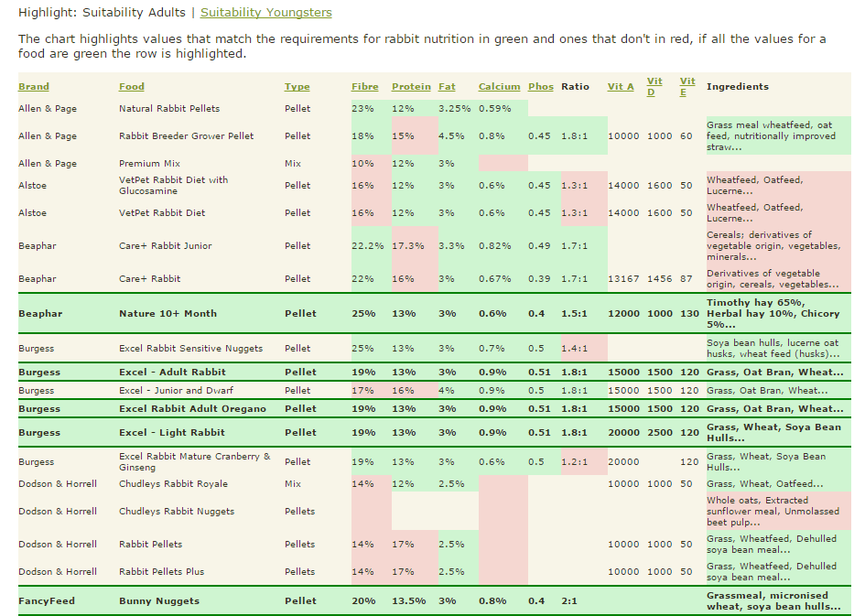865x616 pixels.
Task: Click 'Highlight: Suitability Adults' text
Action: click(x=102, y=13)
